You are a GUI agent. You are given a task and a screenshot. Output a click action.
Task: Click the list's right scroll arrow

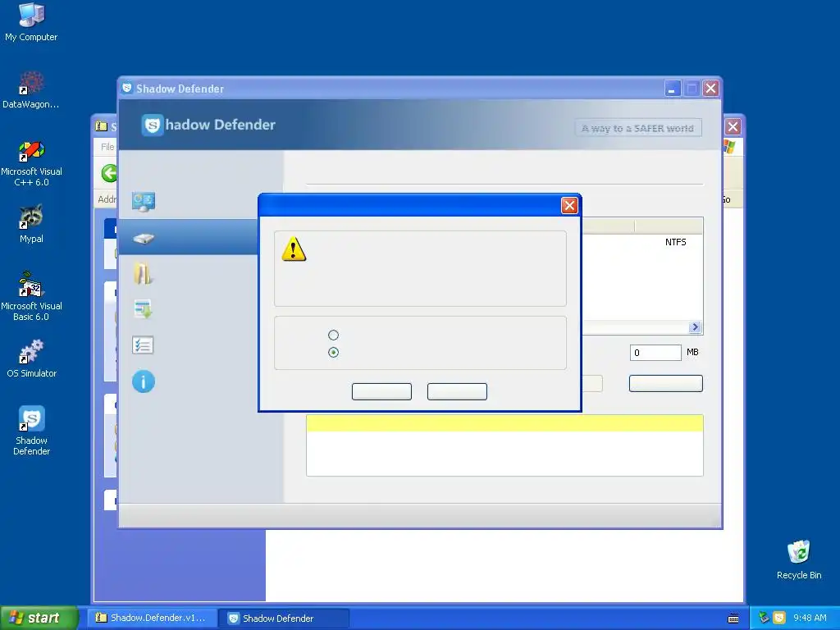coord(695,326)
